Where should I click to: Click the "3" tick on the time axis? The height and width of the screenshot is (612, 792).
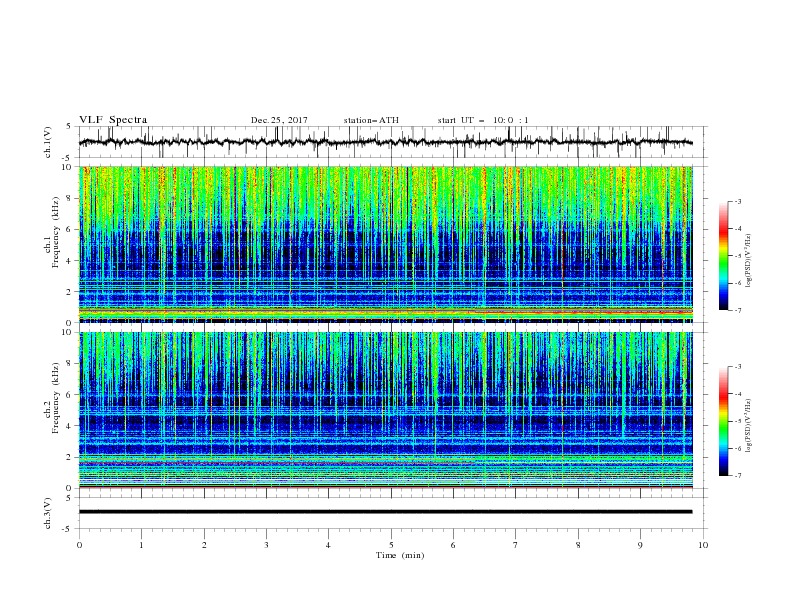click(x=266, y=545)
